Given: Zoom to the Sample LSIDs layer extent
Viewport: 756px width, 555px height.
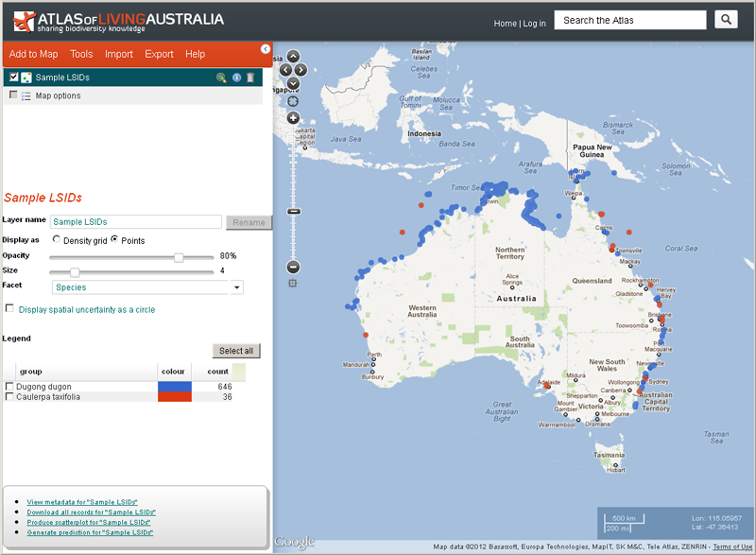Looking at the screenshot, I should pyautogui.click(x=221, y=78).
